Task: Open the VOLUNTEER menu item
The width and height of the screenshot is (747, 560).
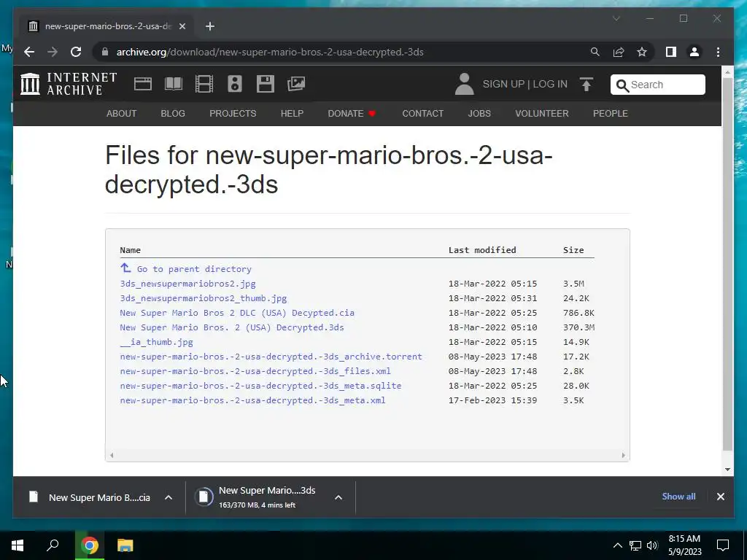Action: (x=542, y=113)
